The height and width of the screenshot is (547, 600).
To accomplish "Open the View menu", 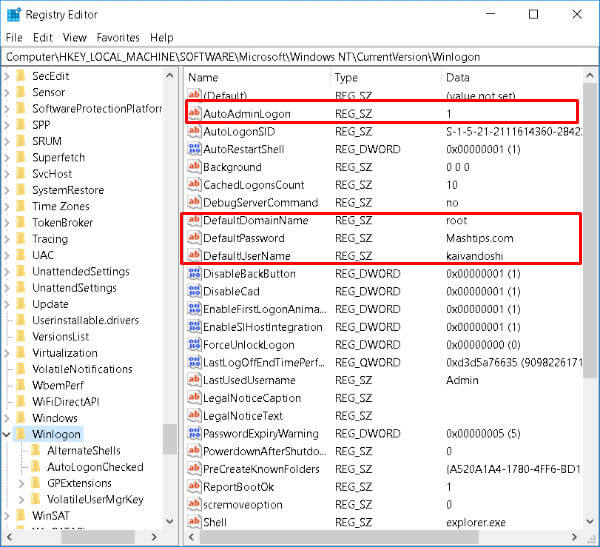I will pos(75,38).
